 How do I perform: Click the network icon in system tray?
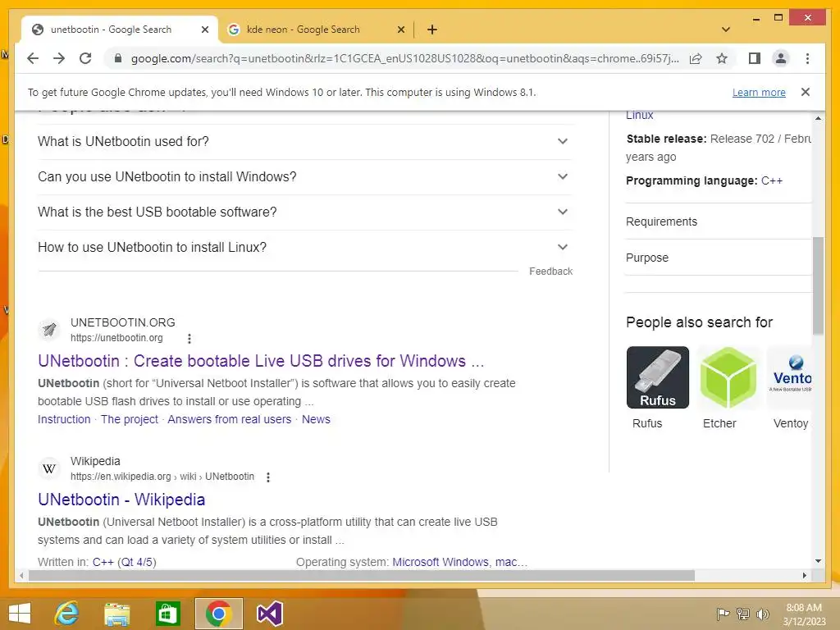(743, 614)
